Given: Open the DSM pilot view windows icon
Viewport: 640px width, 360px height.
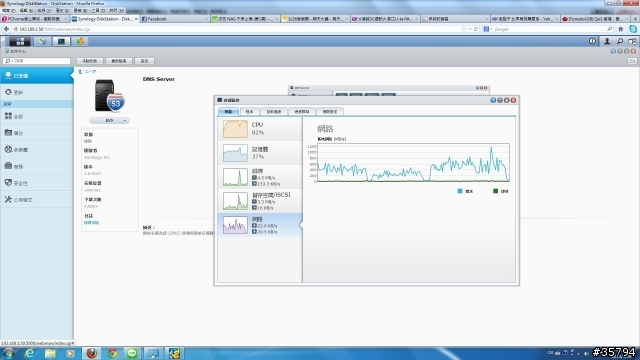Looking at the screenshot, I should 632,41.
